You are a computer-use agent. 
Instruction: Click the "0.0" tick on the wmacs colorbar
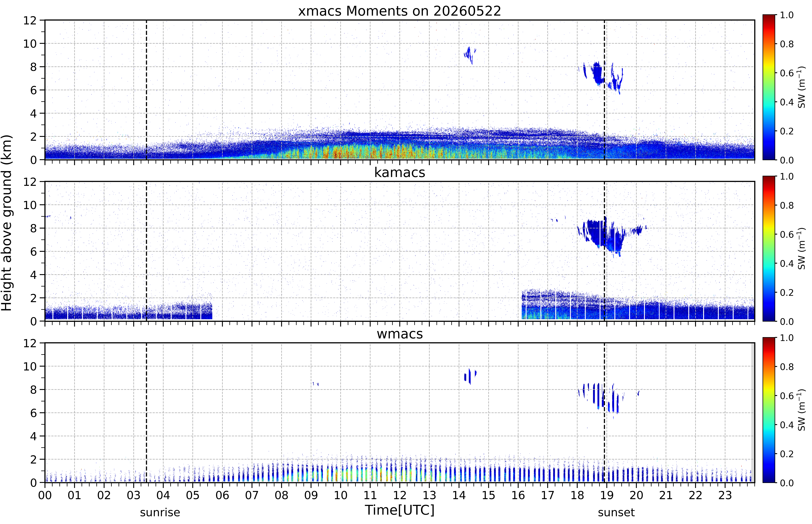pyautogui.click(x=787, y=483)
